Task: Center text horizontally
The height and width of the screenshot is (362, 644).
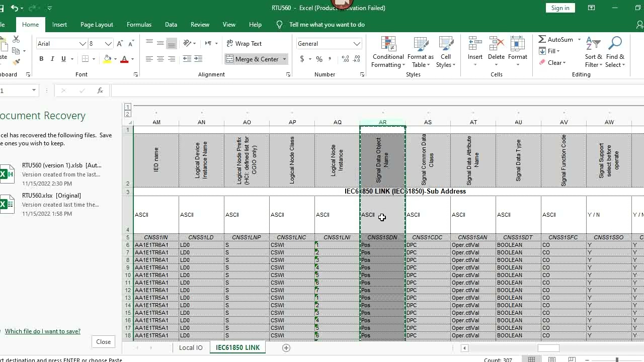Action: [160, 59]
